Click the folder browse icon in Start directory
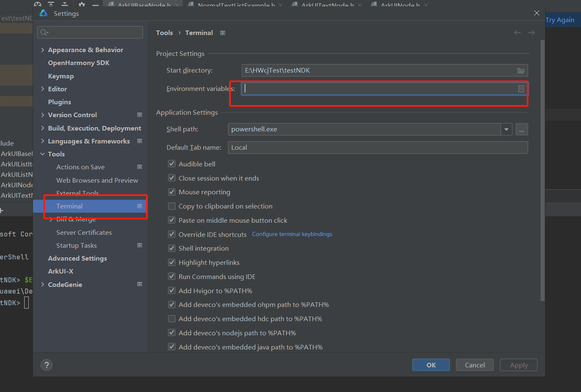The image size is (581, 392). 521,70
